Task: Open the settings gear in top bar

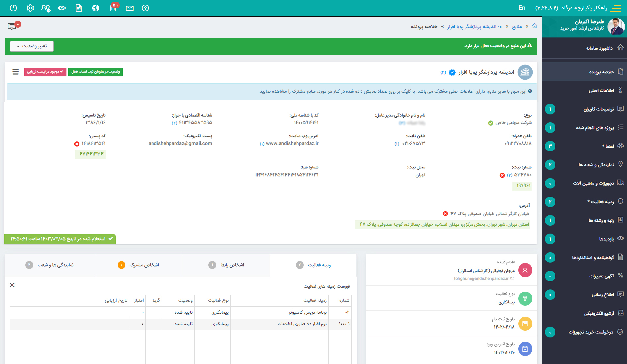Action: (30, 8)
